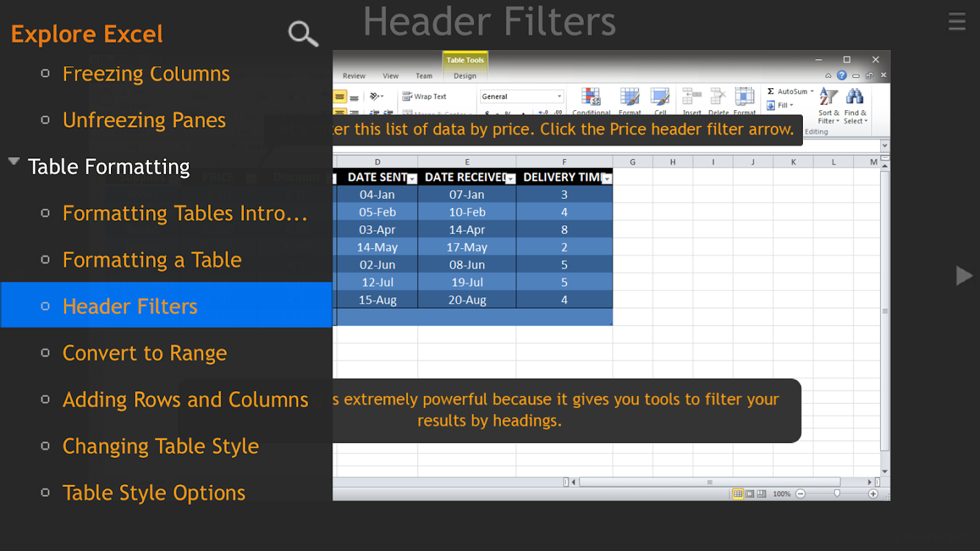Select the Table Tools contextual tab
The width and height of the screenshot is (980, 551).
(465, 60)
